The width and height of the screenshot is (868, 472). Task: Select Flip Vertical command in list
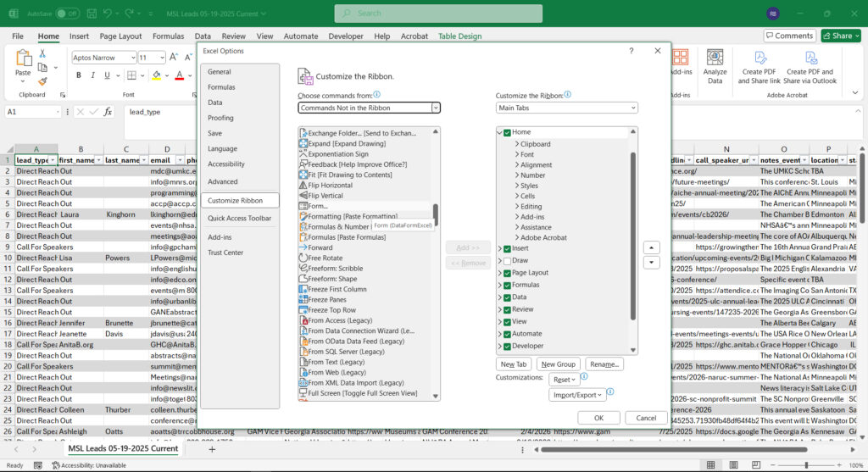pyautogui.click(x=325, y=196)
